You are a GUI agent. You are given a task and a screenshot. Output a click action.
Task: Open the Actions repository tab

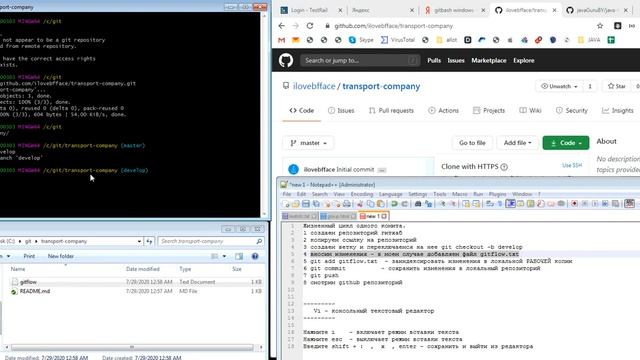point(444,111)
